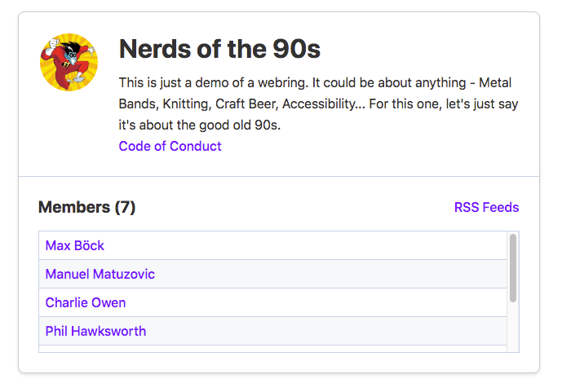Click the phrase Craft Beer in the description

[x=246, y=104]
